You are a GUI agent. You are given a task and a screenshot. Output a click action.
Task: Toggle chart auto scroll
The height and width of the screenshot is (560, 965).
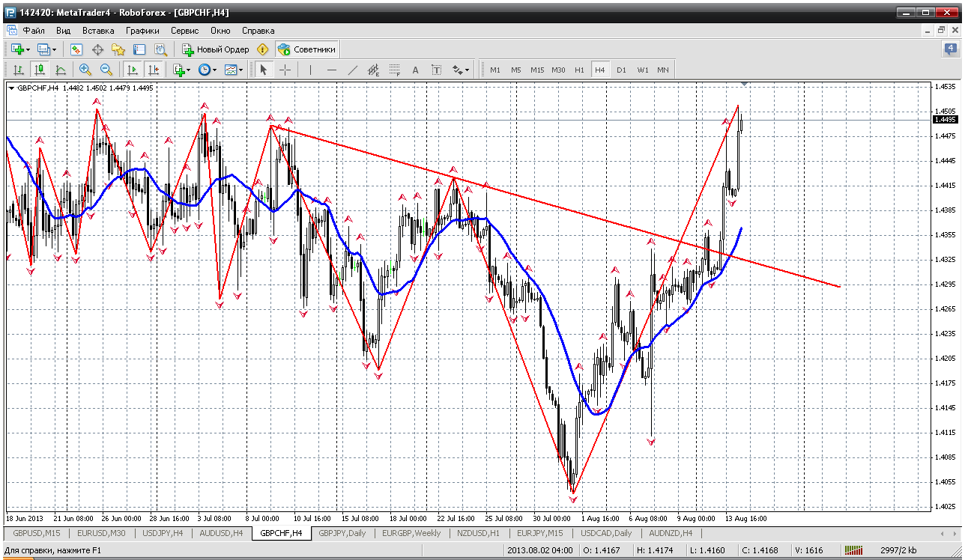[x=133, y=70]
